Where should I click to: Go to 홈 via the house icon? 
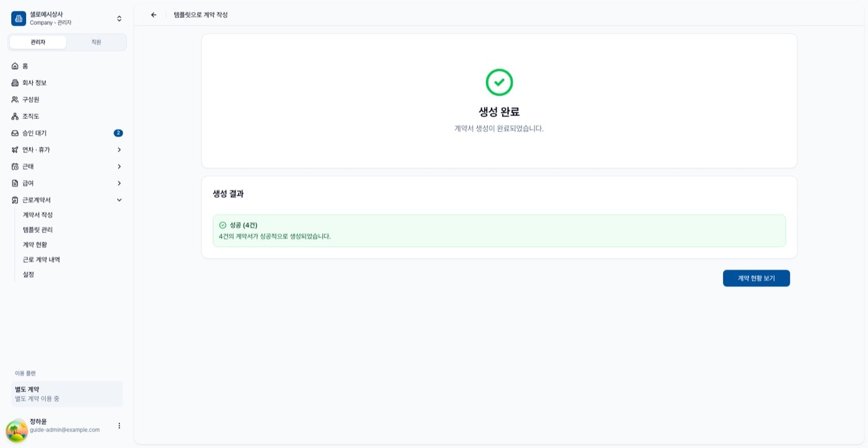pos(15,66)
